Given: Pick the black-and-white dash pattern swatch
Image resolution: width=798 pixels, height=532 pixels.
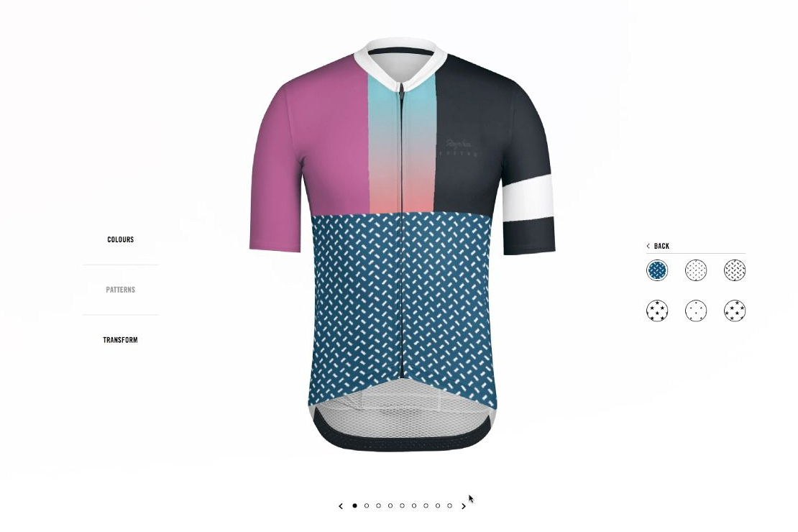Looking at the screenshot, I should pyautogui.click(x=735, y=270).
